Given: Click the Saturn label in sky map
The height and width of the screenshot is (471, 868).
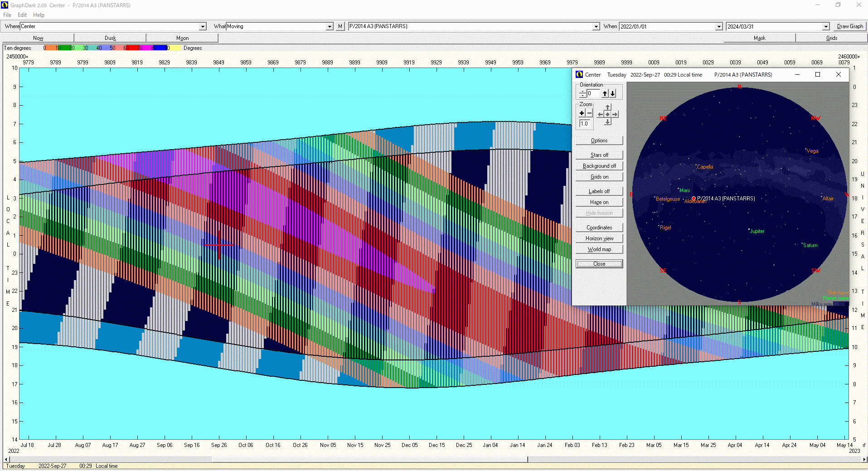Looking at the screenshot, I should [x=810, y=245].
